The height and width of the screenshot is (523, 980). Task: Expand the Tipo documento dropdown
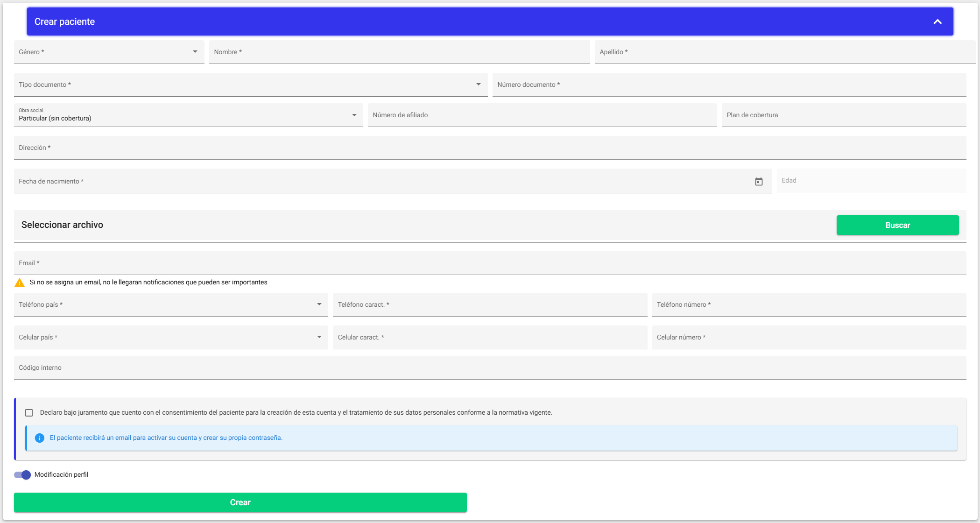coord(251,85)
